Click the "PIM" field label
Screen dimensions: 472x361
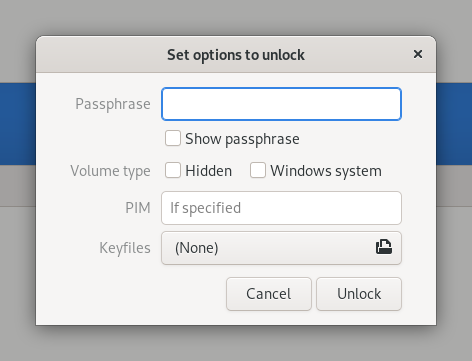[138, 208]
